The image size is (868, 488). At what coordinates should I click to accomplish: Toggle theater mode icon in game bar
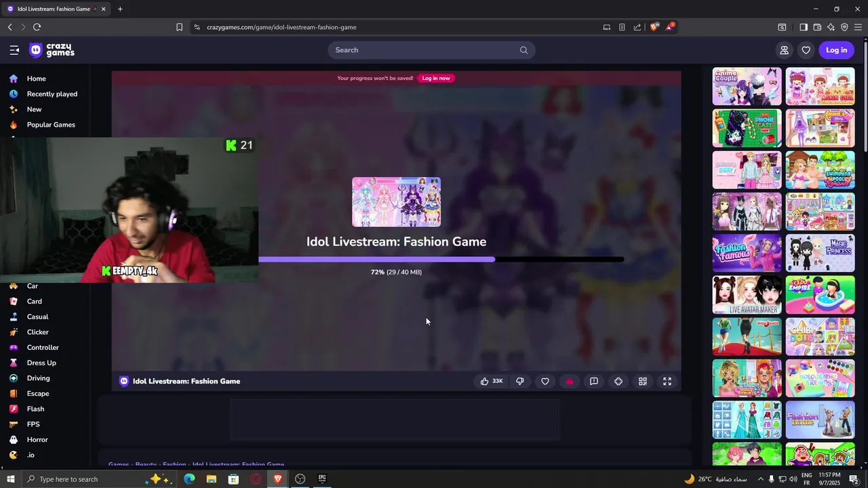click(618, 381)
